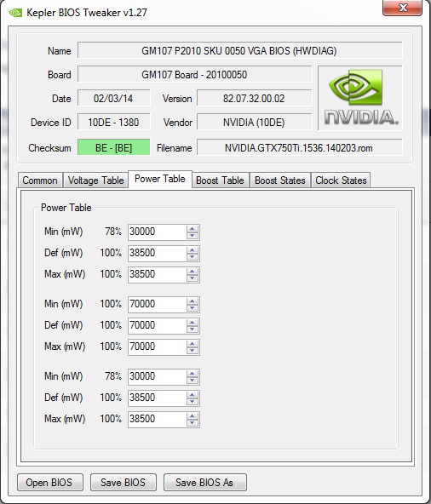This screenshot has width=431, height=504.
Task: Decrease third group Min (mW) 30000 value
Action: 193,381
